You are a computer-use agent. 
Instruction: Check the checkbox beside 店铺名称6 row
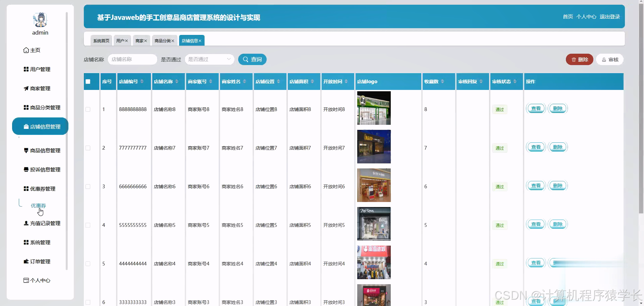tap(88, 187)
